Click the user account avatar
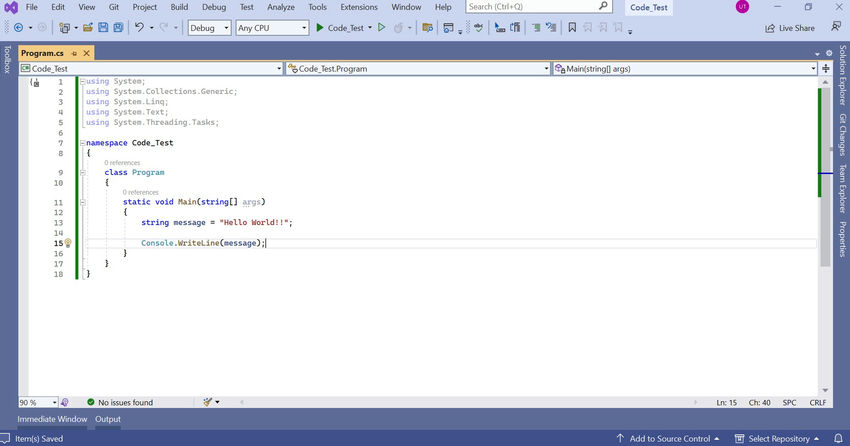 (x=742, y=7)
